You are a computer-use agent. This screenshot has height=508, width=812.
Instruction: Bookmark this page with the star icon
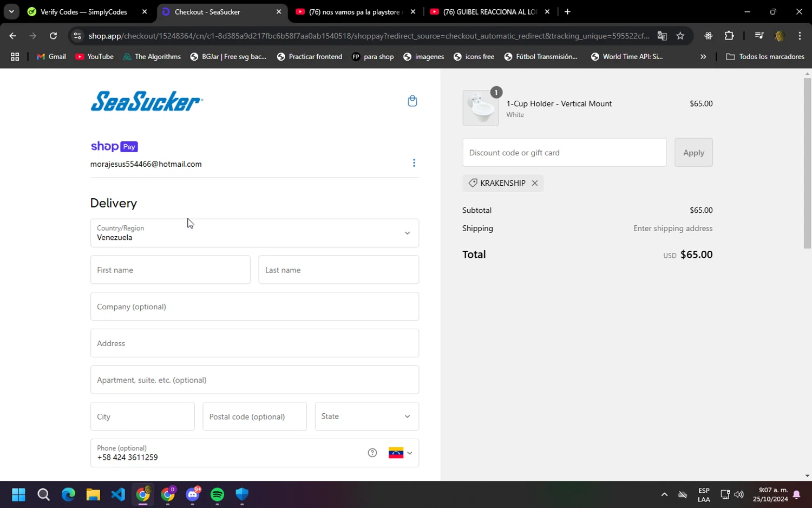pos(680,36)
